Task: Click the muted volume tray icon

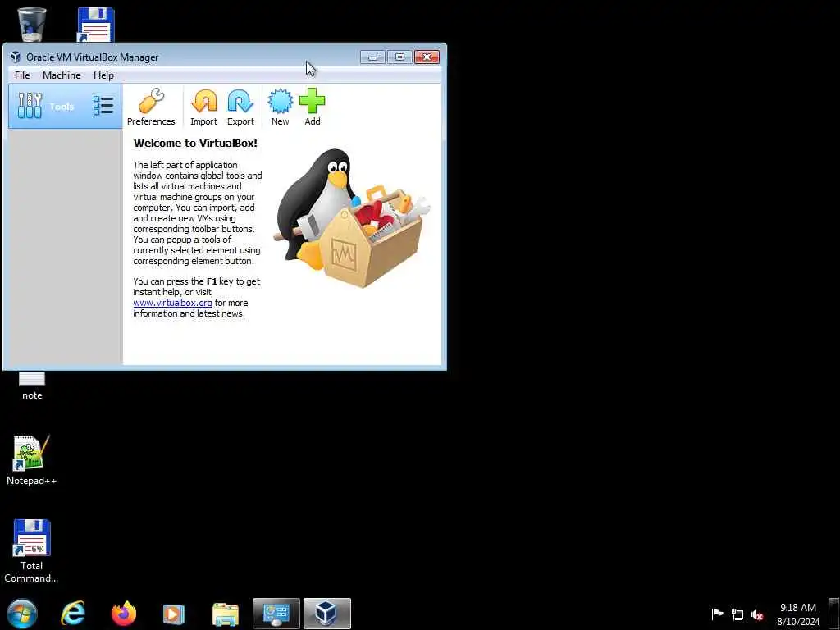Action: click(757, 614)
